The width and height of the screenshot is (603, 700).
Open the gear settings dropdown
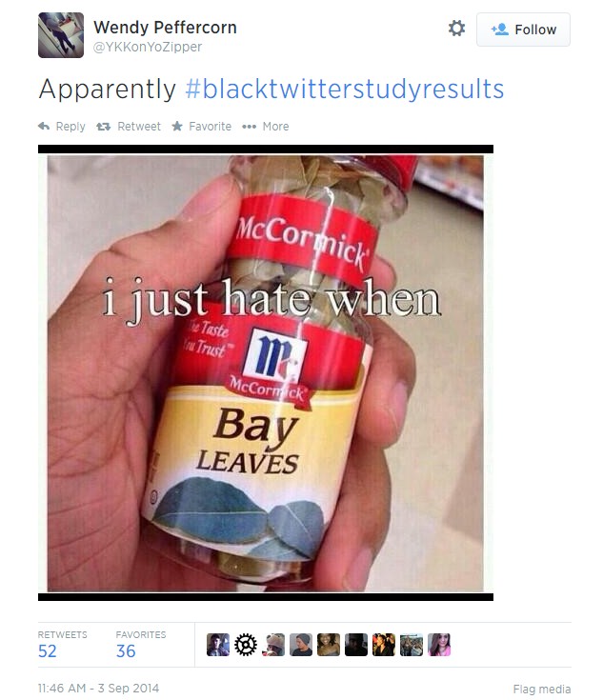pyautogui.click(x=456, y=29)
